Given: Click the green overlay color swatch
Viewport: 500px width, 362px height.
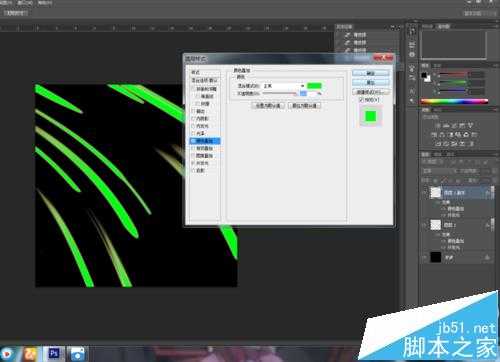Looking at the screenshot, I should [314, 86].
